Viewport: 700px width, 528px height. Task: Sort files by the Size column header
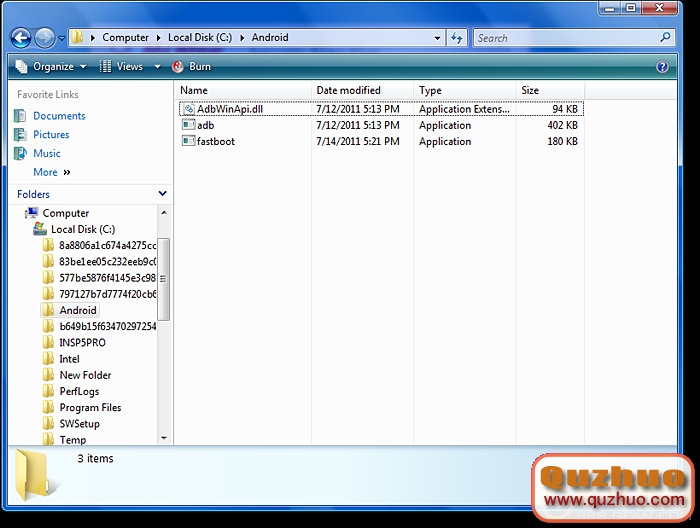click(550, 91)
